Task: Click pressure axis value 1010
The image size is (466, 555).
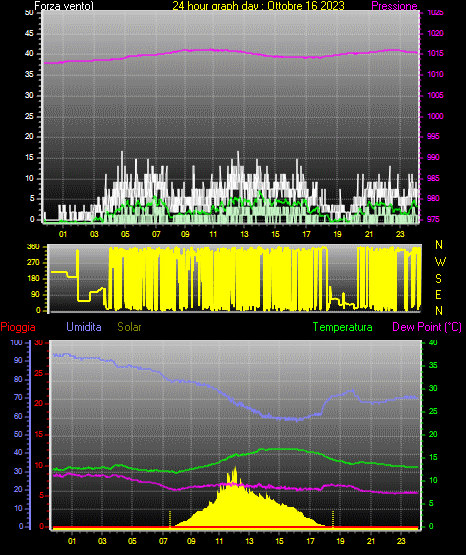Action: [x=435, y=74]
